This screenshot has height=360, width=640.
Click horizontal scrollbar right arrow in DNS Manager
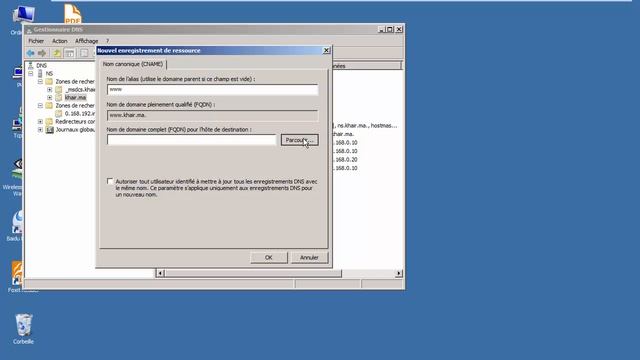(399, 273)
